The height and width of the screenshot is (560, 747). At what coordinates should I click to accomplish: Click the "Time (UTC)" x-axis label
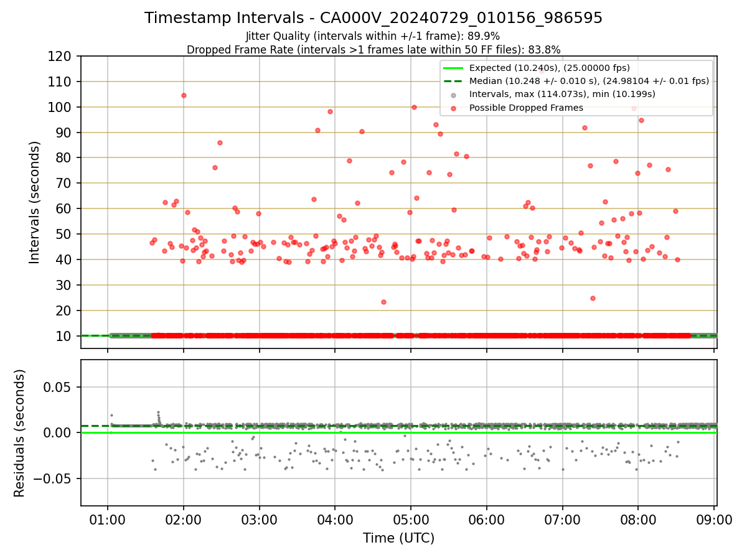pos(399,538)
